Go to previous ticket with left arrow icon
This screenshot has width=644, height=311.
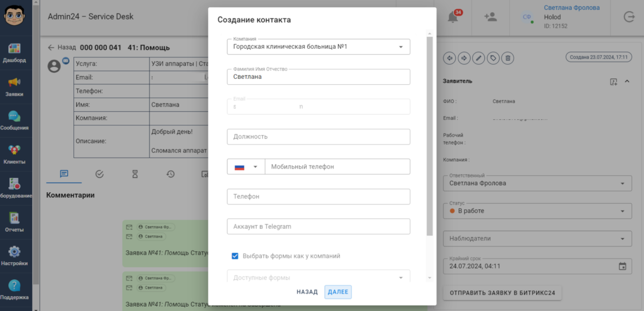pos(450,57)
